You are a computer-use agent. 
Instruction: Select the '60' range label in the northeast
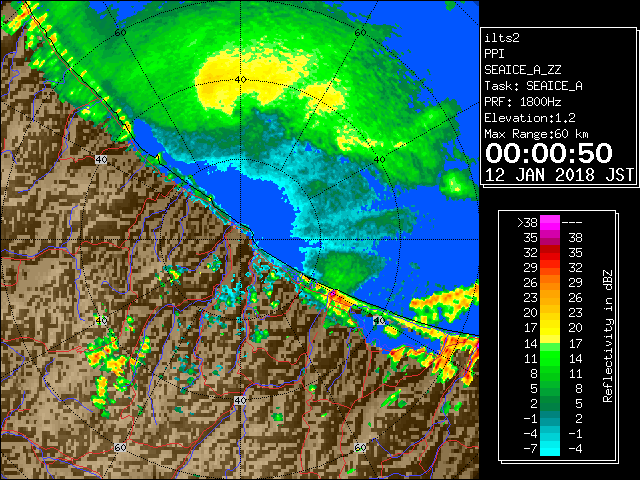[360, 33]
